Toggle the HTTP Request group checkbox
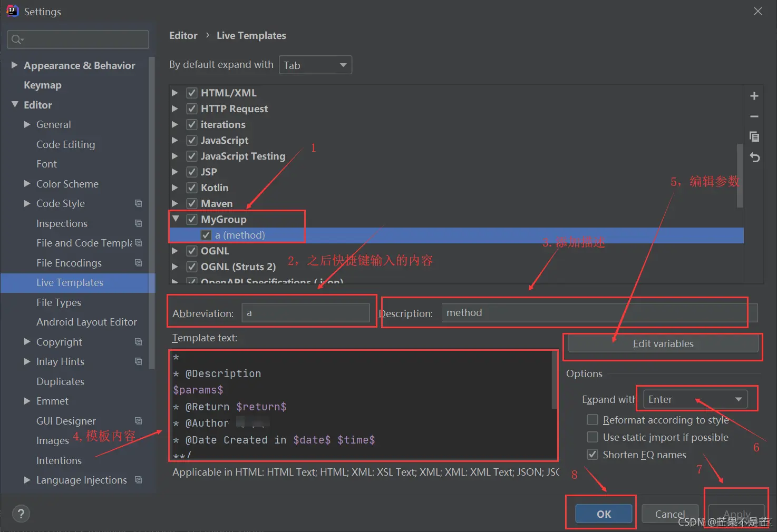 pos(192,109)
